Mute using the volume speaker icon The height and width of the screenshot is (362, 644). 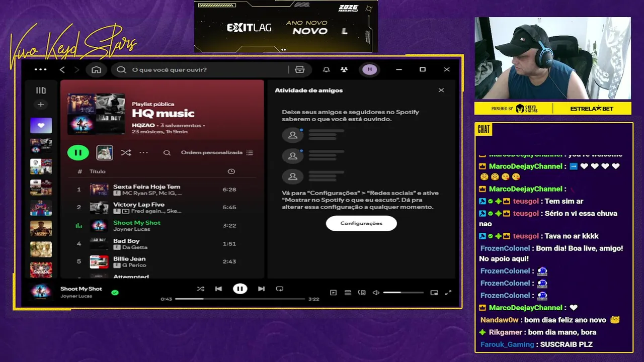point(376,293)
